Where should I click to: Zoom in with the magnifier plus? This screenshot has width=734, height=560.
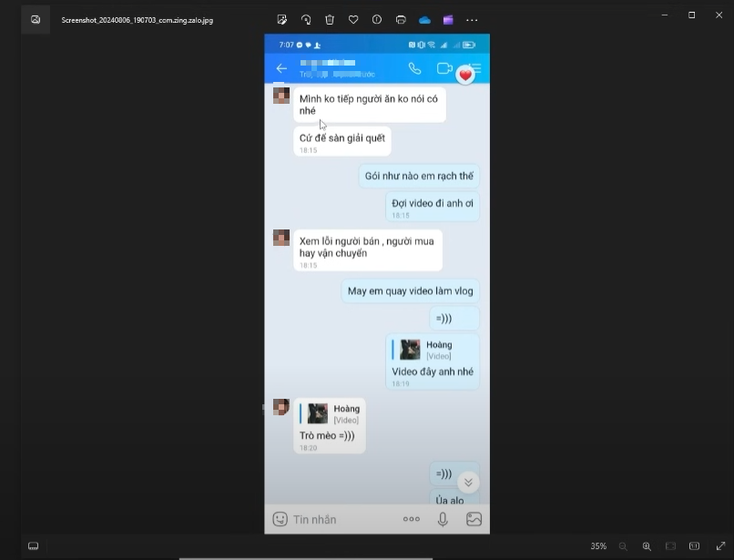pyautogui.click(x=647, y=546)
